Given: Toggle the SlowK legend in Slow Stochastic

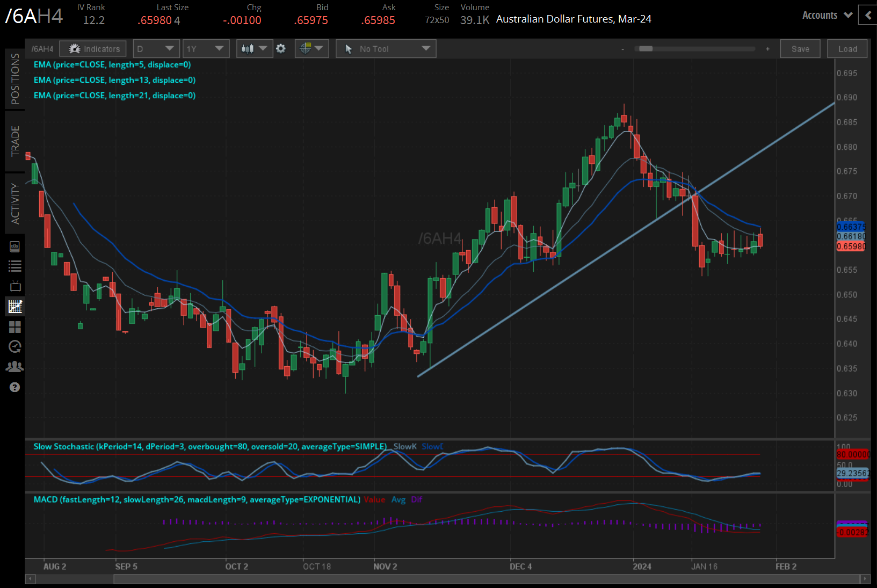Looking at the screenshot, I should coord(404,446).
